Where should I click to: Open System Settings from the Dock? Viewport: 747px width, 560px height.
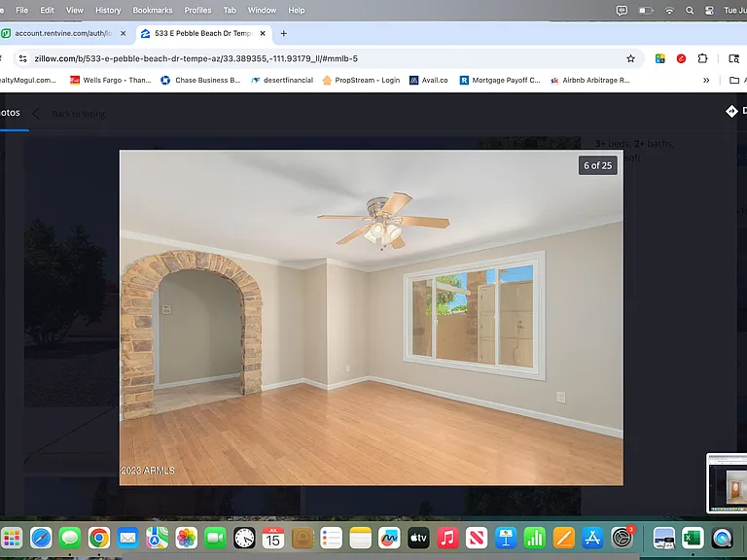(622, 539)
